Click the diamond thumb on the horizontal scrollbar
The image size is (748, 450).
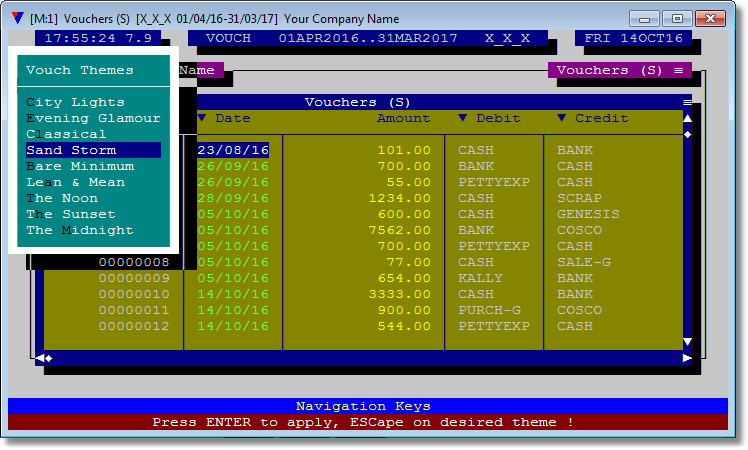tap(49, 358)
